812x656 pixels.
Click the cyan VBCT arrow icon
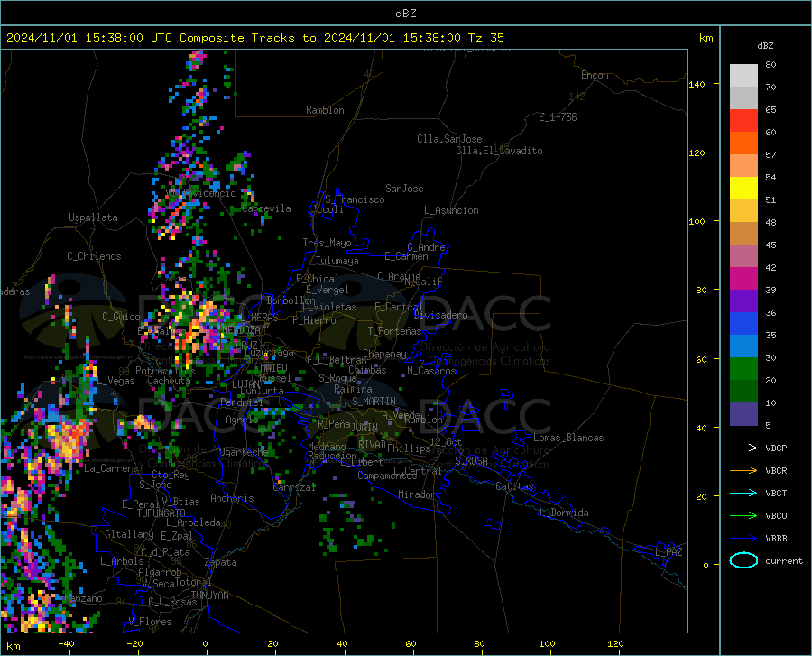(x=743, y=493)
